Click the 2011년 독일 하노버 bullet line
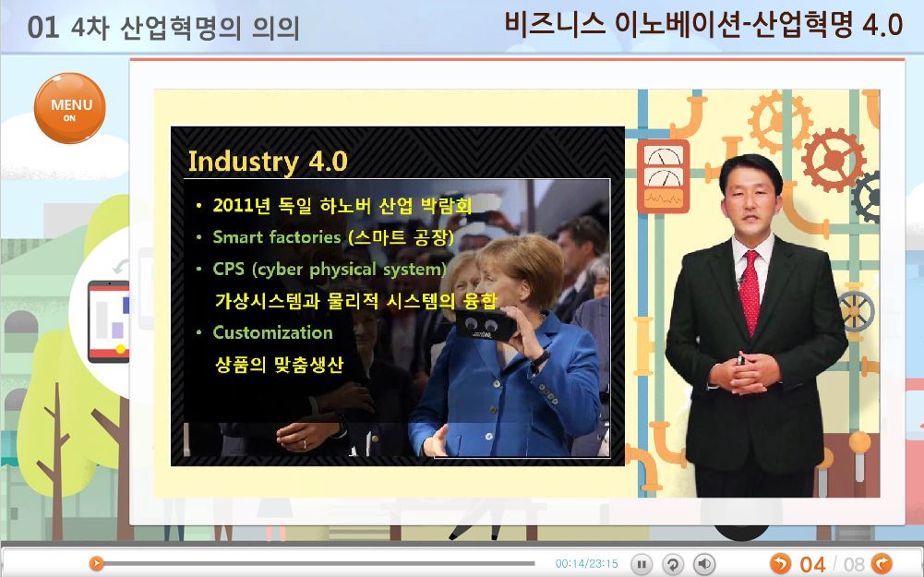The height and width of the screenshot is (577, 924). point(342,206)
